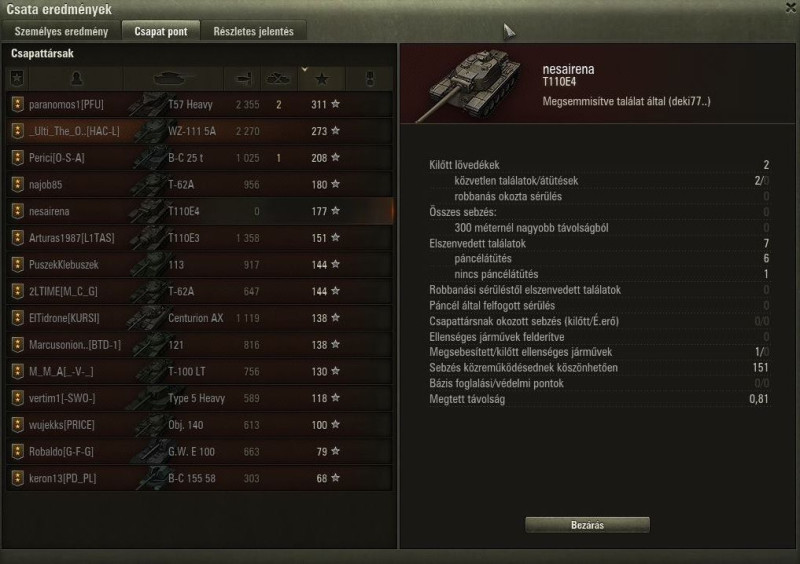Sort by destroyed vehicles kills icon

tap(278, 79)
